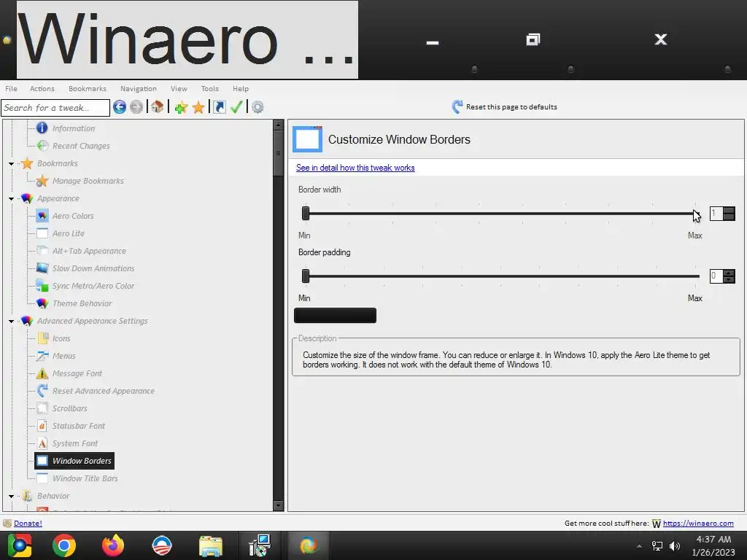Go to the Home page icon
The width and height of the screenshot is (747, 560).
(158, 107)
